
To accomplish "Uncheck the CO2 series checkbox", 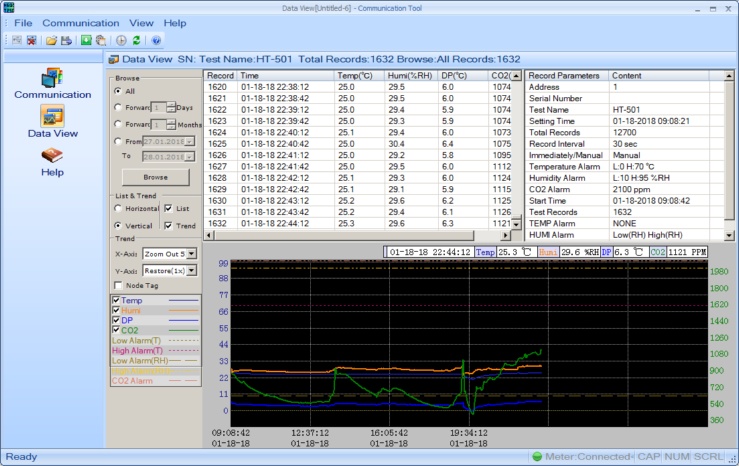I will (x=116, y=330).
